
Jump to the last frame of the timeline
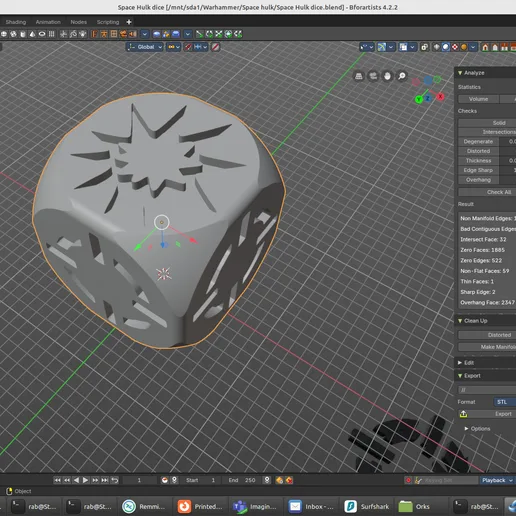tap(105, 480)
